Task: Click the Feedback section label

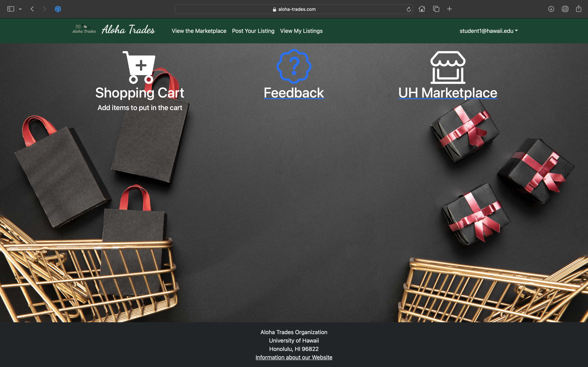Action: [x=294, y=92]
